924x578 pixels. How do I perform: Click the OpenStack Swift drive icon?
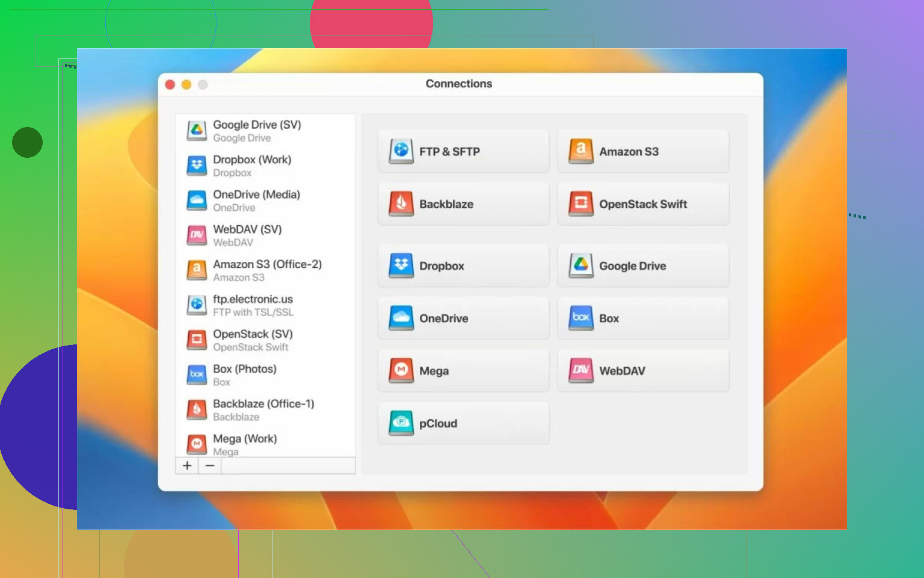[581, 204]
